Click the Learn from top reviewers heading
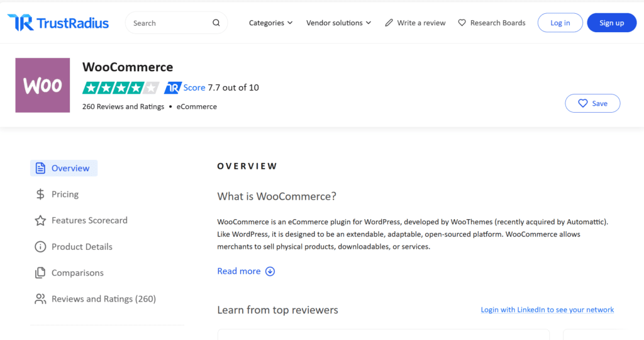The image size is (644, 340). (x=277, y=310)
